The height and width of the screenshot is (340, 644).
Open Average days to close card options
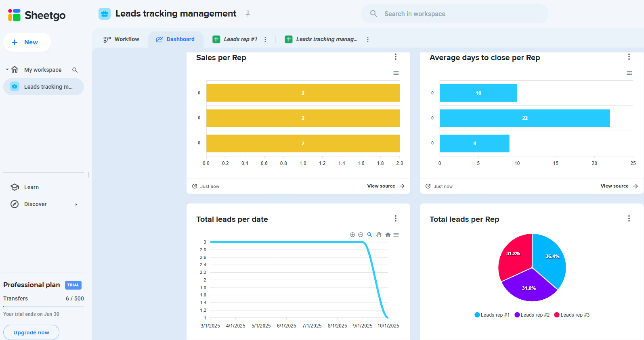pos(629,57)
